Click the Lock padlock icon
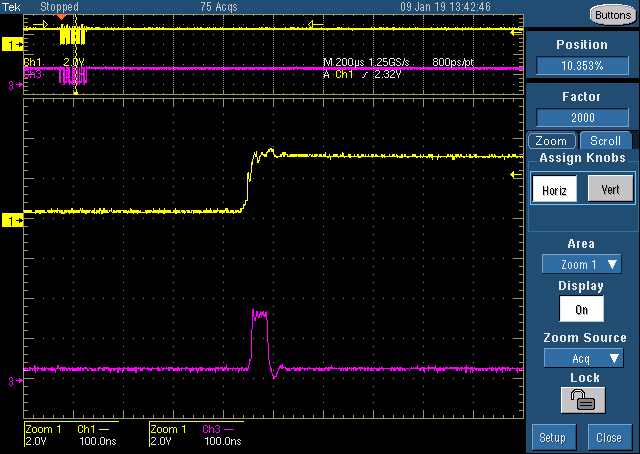The image size is (640, 454). click(583, 400)
